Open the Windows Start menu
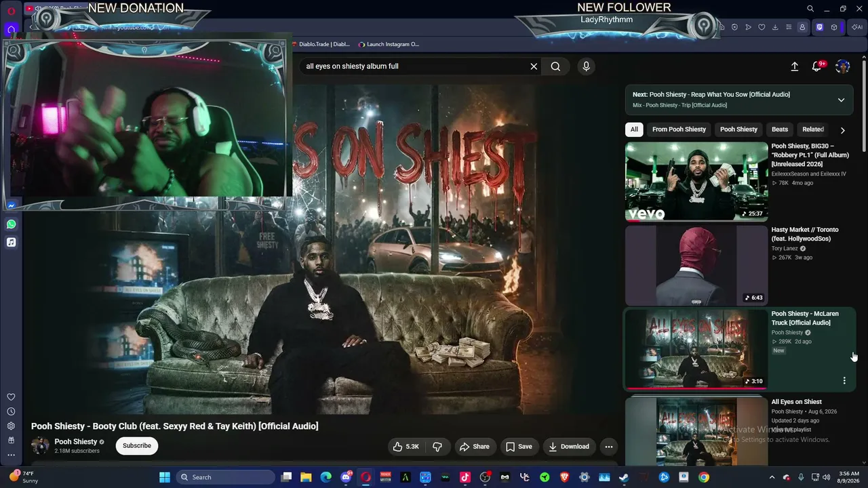Image resolution: width=868 pixels, height=488 pixels. click(165, 477)
